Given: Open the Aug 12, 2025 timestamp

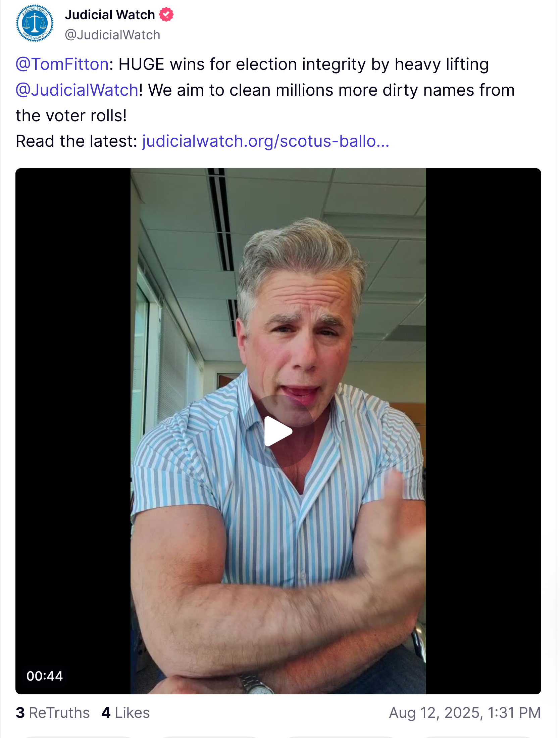Looking at the screenshot, I should coord(465,712).
